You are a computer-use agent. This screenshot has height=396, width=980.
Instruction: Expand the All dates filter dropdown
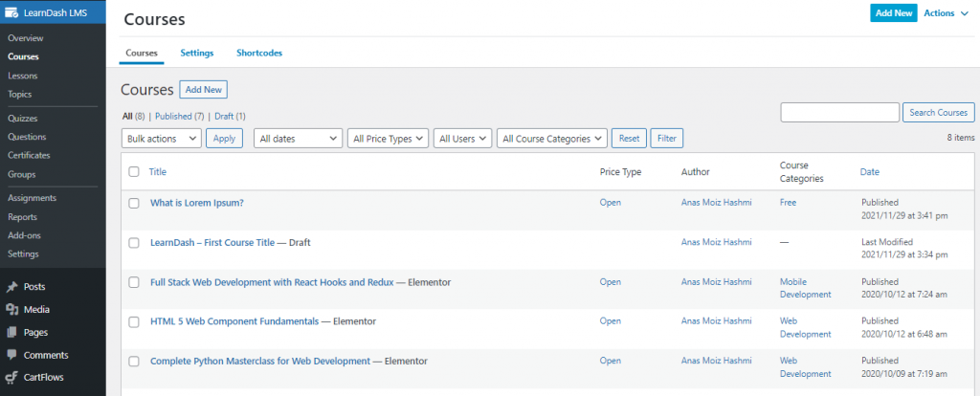(x=297, y=139)
